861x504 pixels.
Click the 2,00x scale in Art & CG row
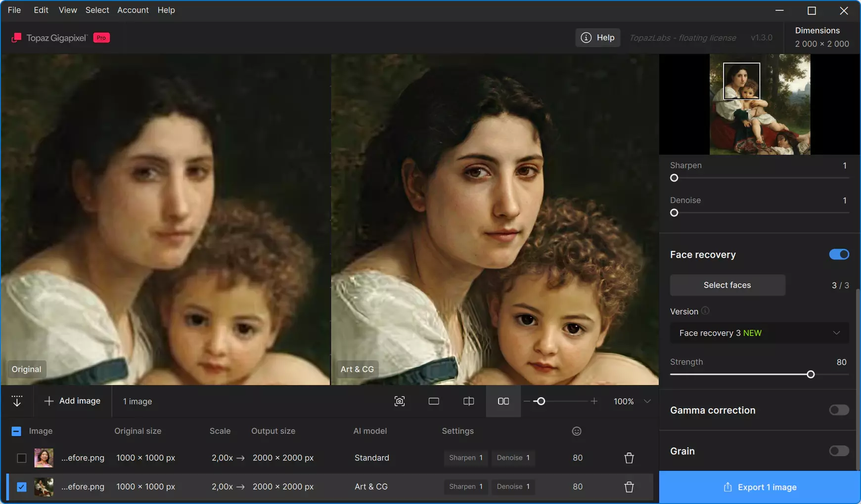(x=222, y=487)
